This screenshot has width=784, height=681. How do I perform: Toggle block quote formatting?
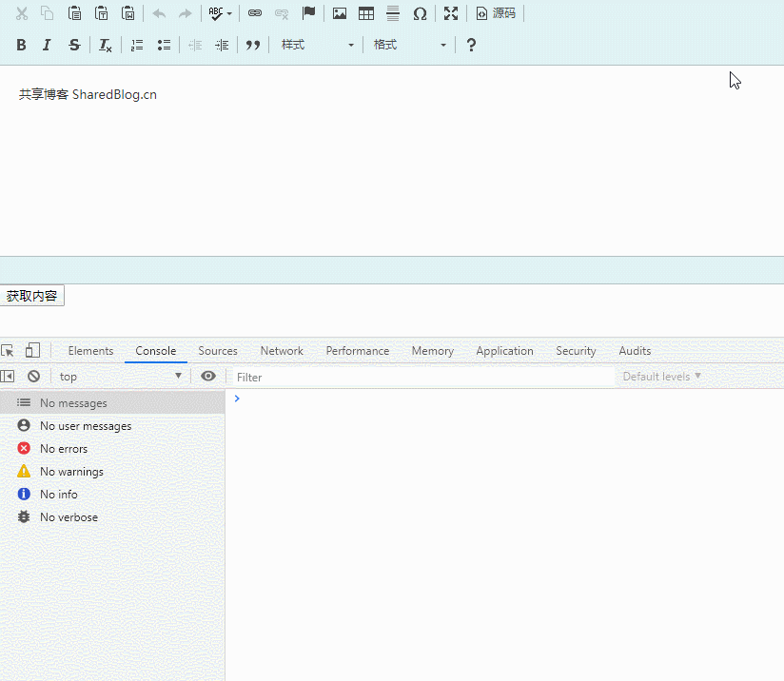pyautogui.click(x=253, y=45)
